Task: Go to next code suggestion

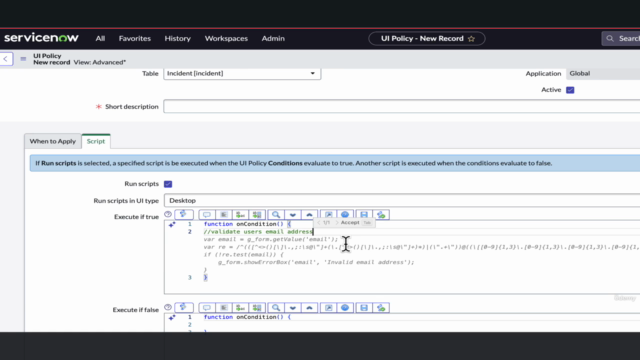Action: (337, 223)
